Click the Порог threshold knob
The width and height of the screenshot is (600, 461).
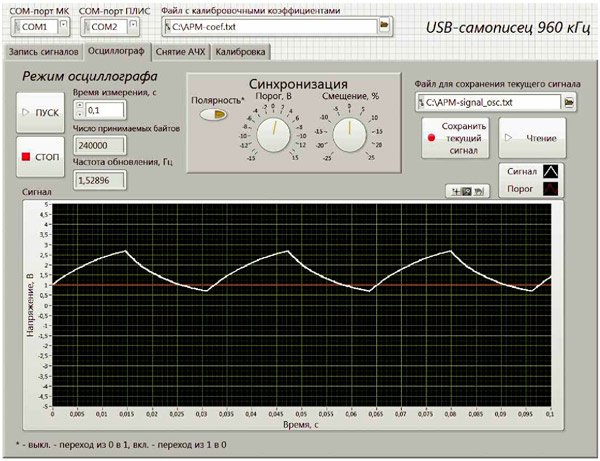269,131
